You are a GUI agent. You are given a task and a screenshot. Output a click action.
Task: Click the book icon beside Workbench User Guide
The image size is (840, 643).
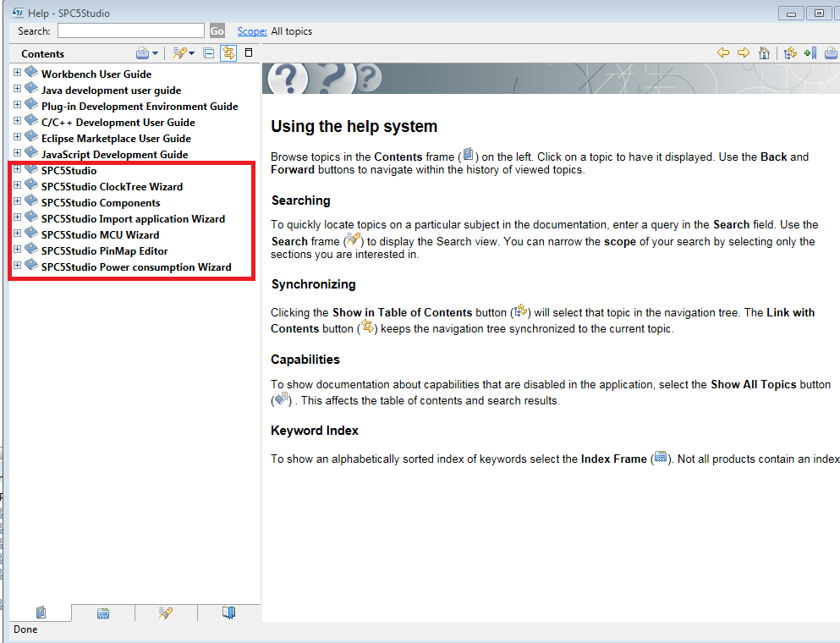point(31,72)
